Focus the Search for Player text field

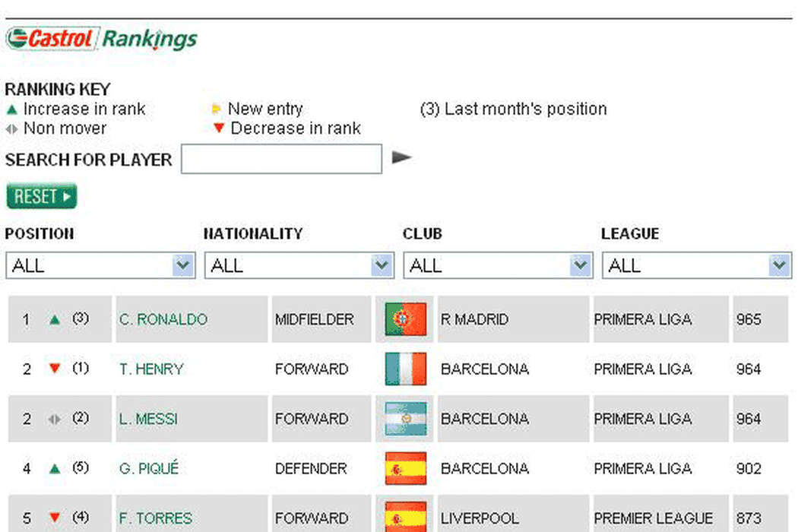[281, 160]
